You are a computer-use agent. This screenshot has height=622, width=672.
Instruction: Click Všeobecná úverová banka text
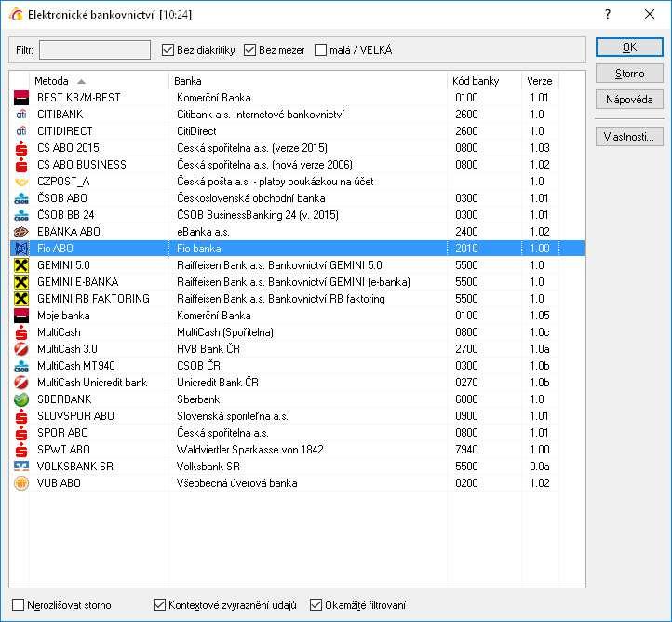(237, 483)
